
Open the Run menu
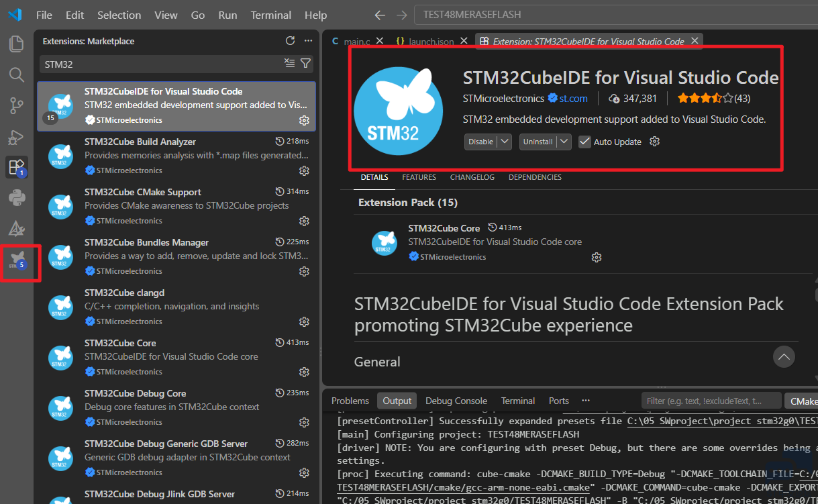pos(228,15)
